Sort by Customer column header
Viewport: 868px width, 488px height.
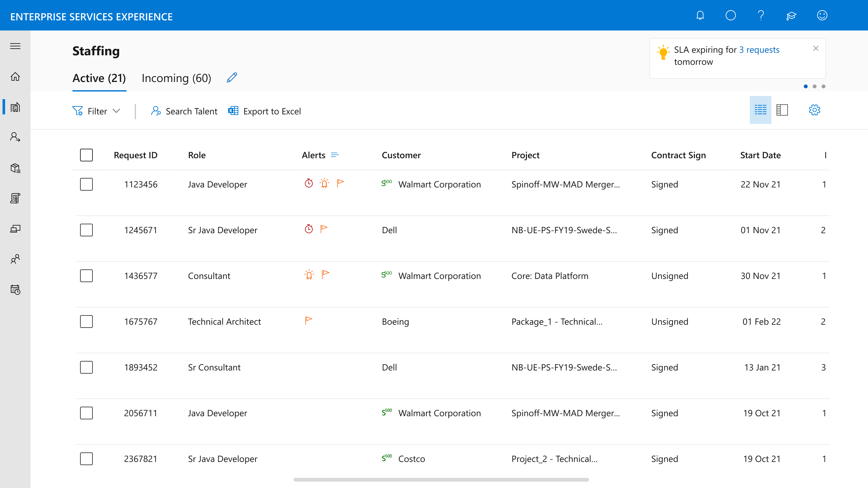401,155
